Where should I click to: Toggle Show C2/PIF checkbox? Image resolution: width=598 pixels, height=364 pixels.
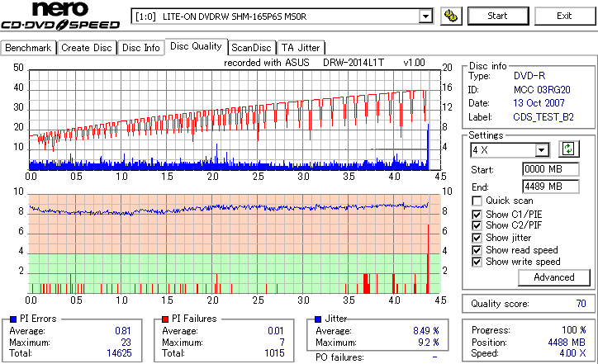[477, 225]
